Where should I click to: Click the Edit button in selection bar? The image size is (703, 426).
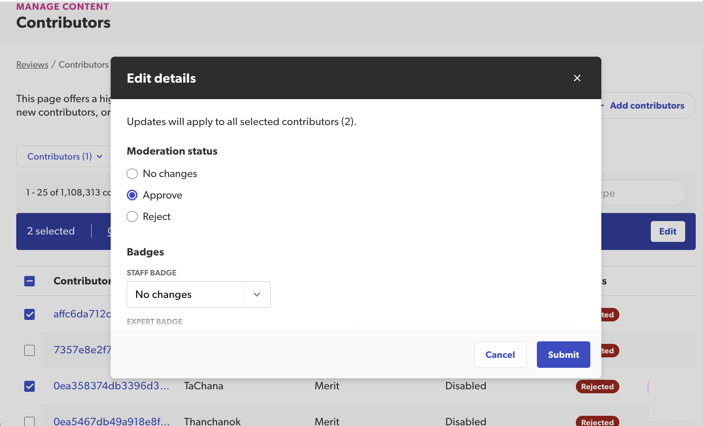click(667, 231)
